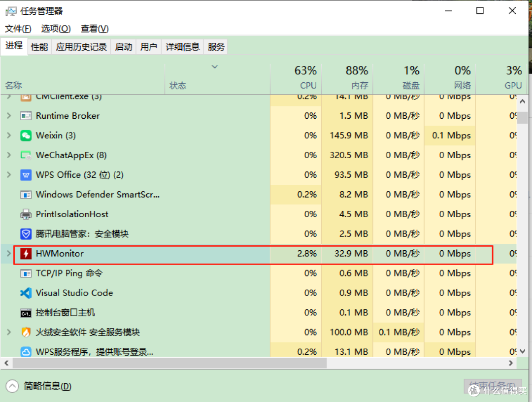Click the WPS Office blue W icon
Screen dimensions: 532x402
(x=26, y=175)
